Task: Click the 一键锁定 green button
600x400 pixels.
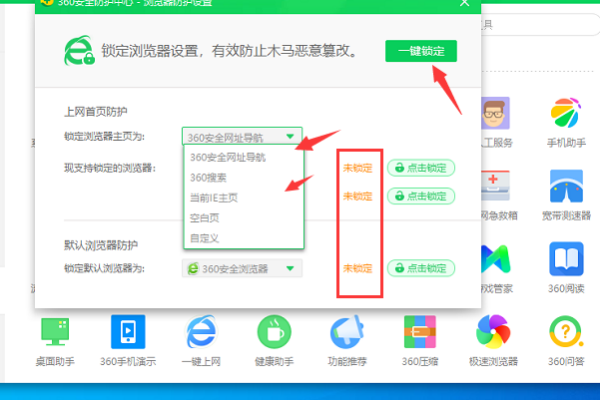Action: pyautogui.click(x=421, y=51)
